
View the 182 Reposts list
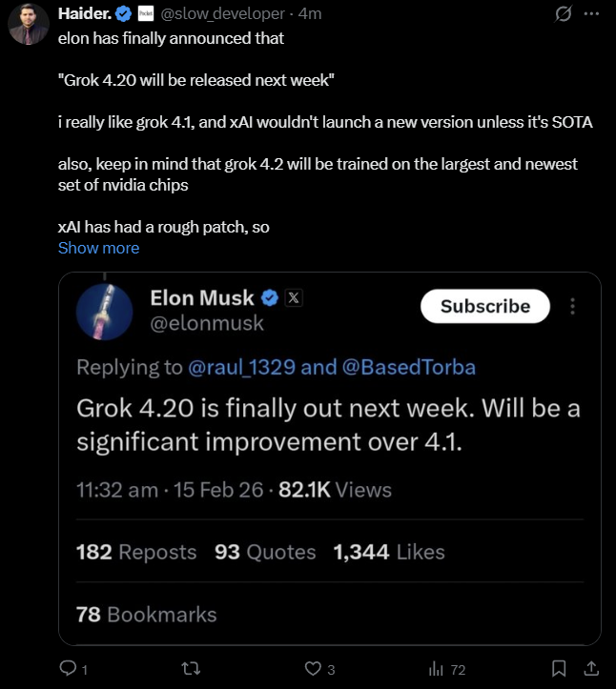click(135, 552)
